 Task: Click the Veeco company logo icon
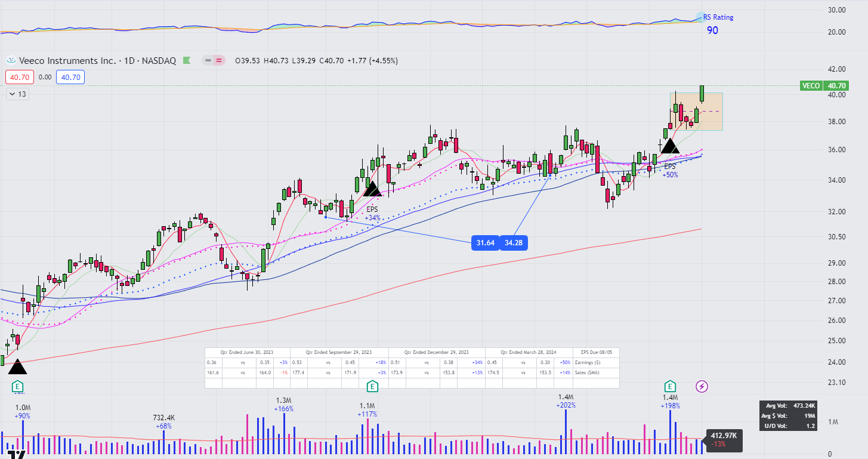11,60
